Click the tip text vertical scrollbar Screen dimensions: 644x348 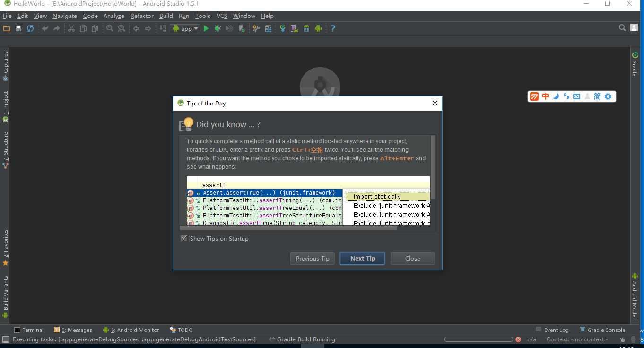[x=433, y=168]
